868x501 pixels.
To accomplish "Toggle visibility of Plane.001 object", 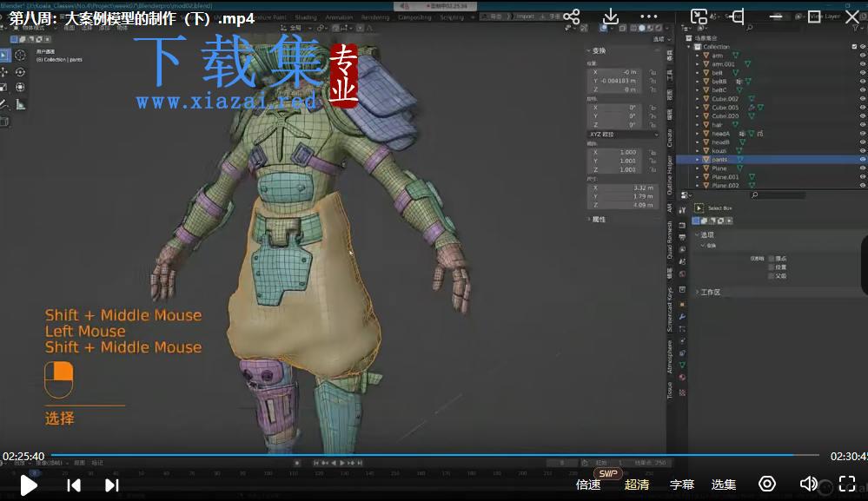I will (863, 177).
